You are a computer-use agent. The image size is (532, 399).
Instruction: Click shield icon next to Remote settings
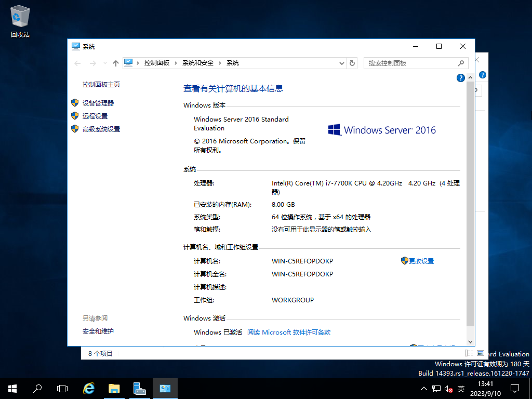pyautogui.click(x=75, y=116)
